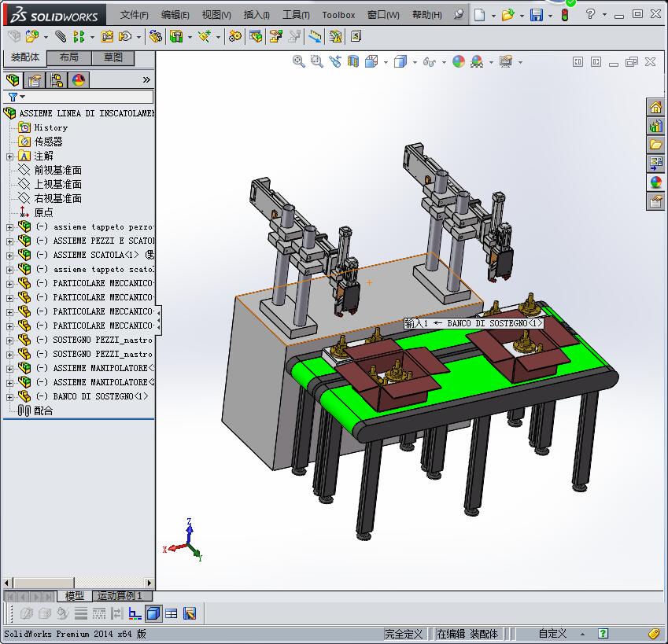Click the Move Component toolbar icon
The height and width of the screenshot is (644, 668).
pyautogui.click(x=125, y=37)
